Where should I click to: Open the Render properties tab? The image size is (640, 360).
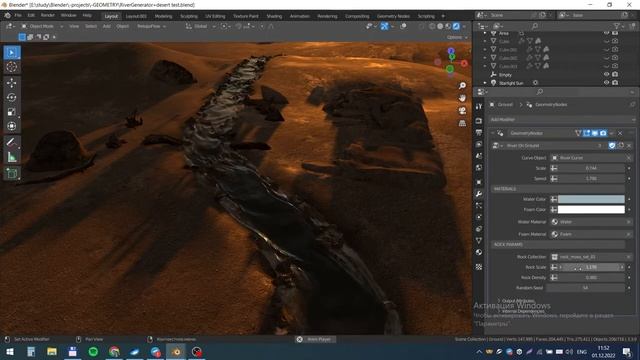pos(479,121)
